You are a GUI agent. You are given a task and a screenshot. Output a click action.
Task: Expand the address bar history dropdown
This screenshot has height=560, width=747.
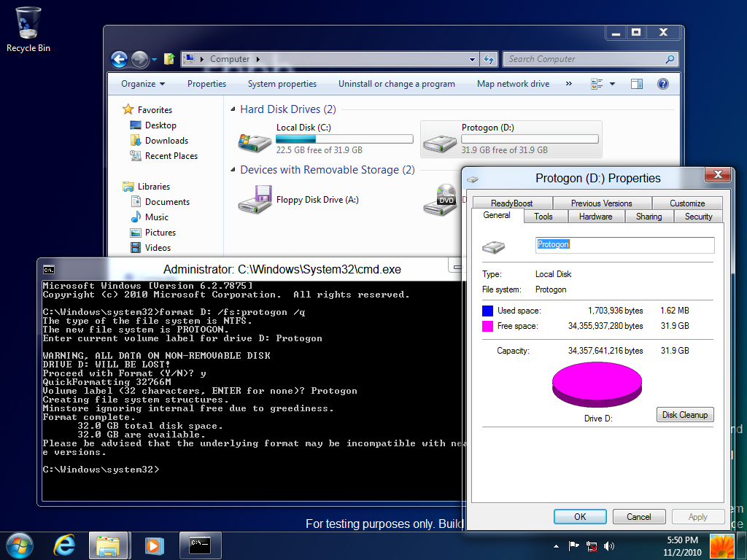[x=472, y=60]
